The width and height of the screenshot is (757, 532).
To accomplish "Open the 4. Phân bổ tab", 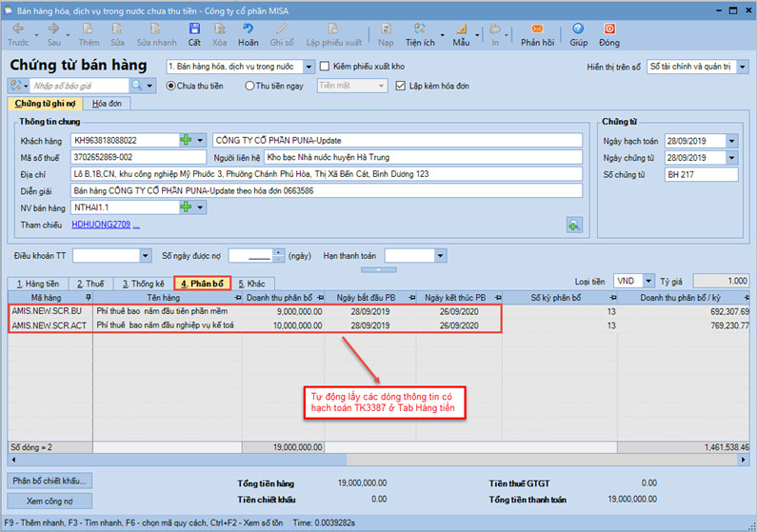I will click(202, 284).
